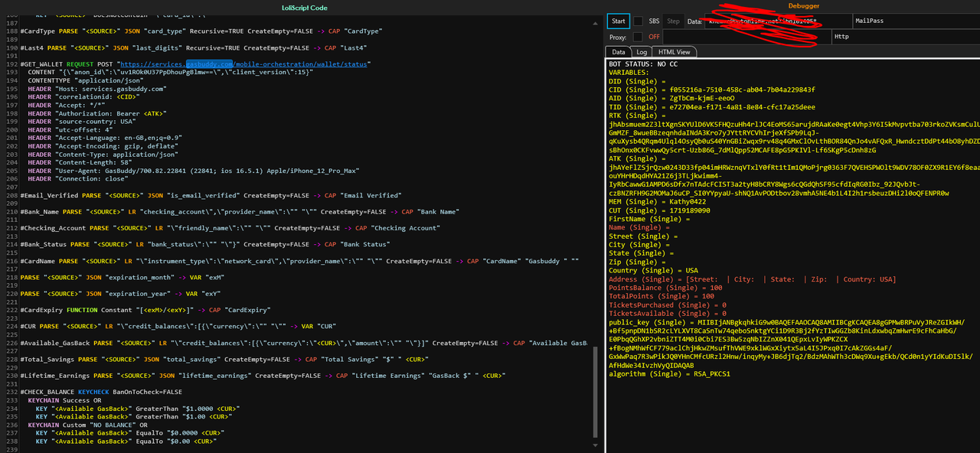The height and width of the screenshot is (453, 980).
Task: Click the 'algorithm (Single) = RSA_PKCS1' row
Action: [x=669, y=373]
